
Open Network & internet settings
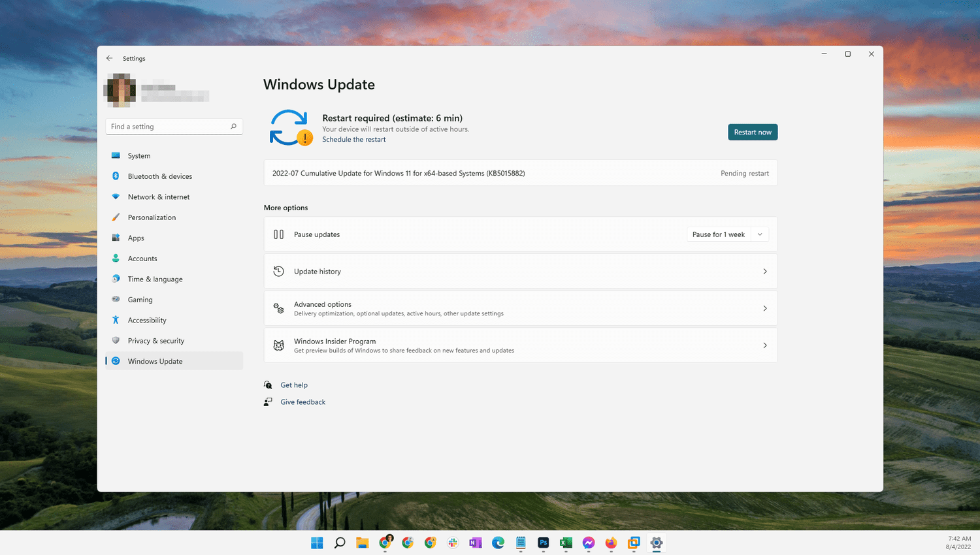174,197
